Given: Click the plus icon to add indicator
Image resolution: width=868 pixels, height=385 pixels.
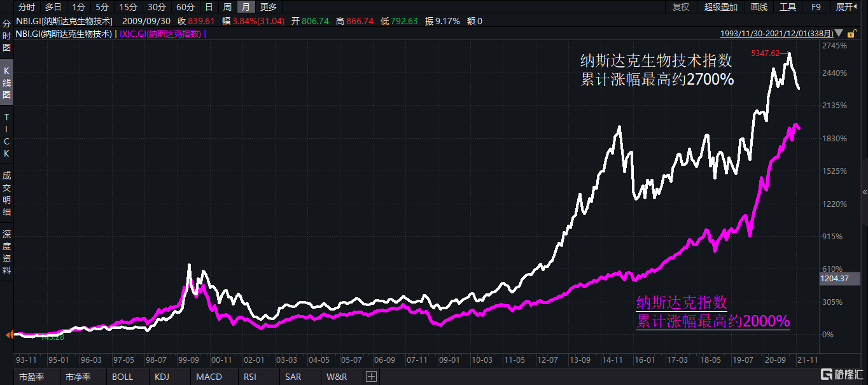Looking at the screenshot, I should tap(371, 377).
